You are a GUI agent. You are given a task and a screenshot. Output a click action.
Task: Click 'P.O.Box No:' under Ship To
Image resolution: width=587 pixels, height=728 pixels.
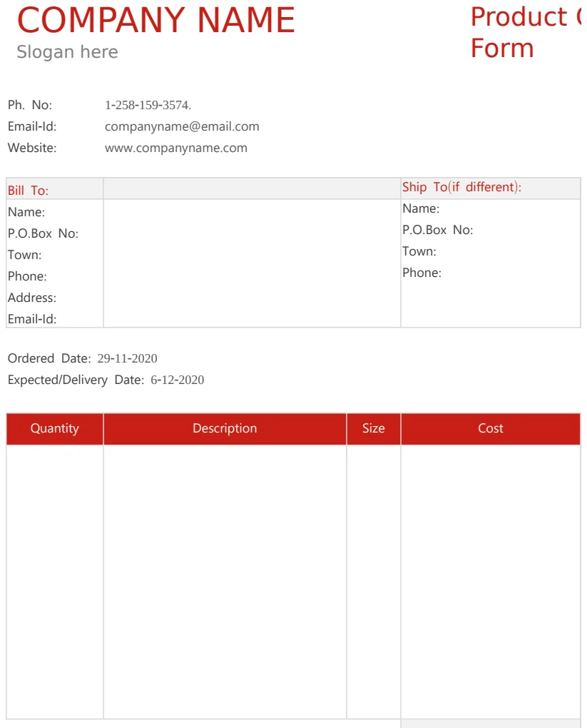tap(438, 230)
